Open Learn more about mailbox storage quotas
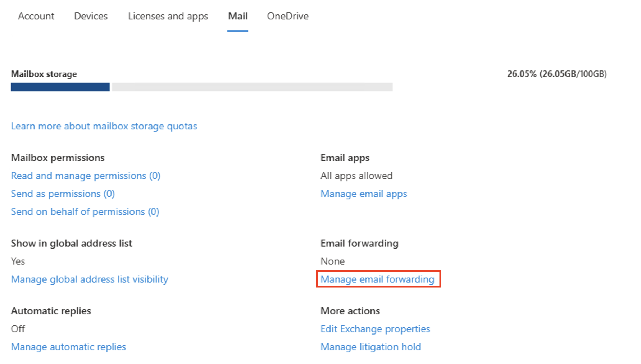The height and width of the screenshot is (364, 641). [x=104, y=126]
